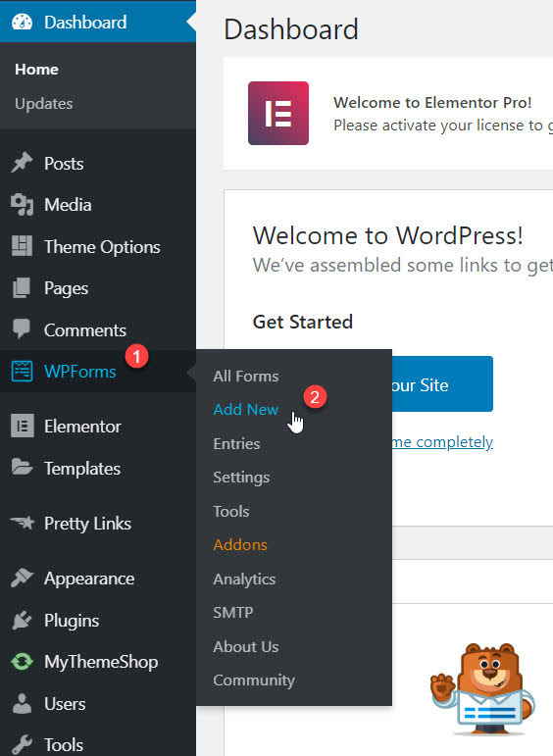Click the Media camera-music icon
Image resolution: width=553 pixels, height=756 pixels.
click(22, 204)
